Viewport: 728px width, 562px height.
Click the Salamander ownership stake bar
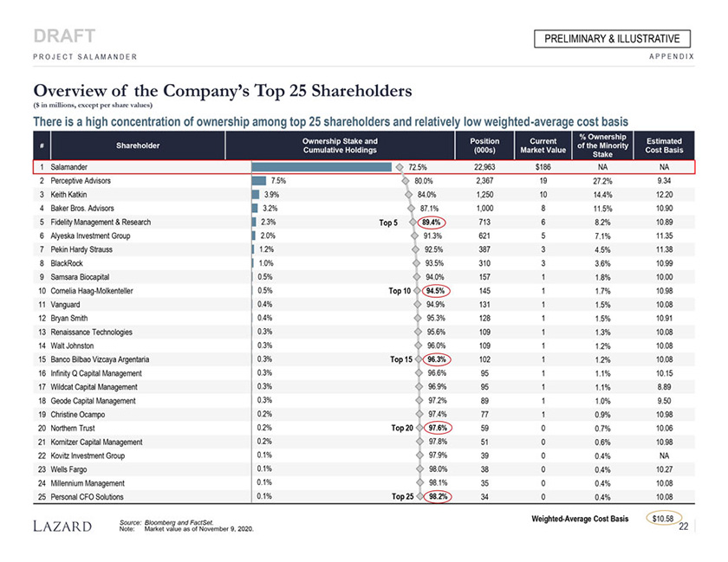(322, 167)
